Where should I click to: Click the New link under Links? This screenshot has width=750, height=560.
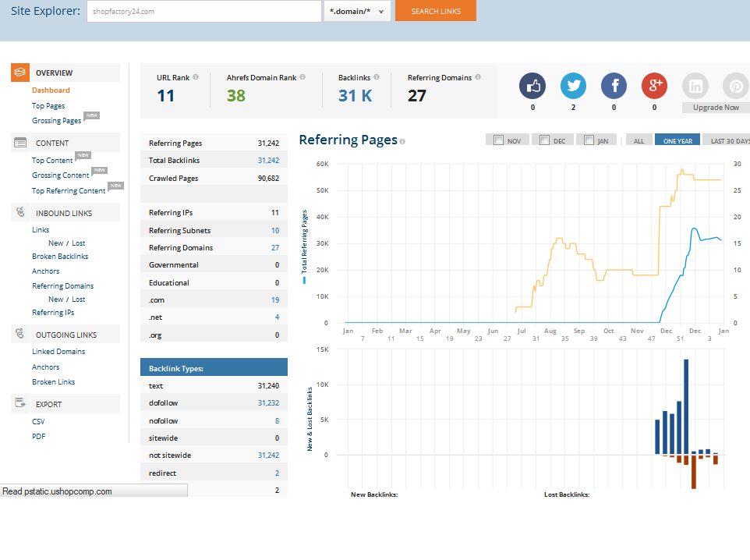tap(55, 243)
